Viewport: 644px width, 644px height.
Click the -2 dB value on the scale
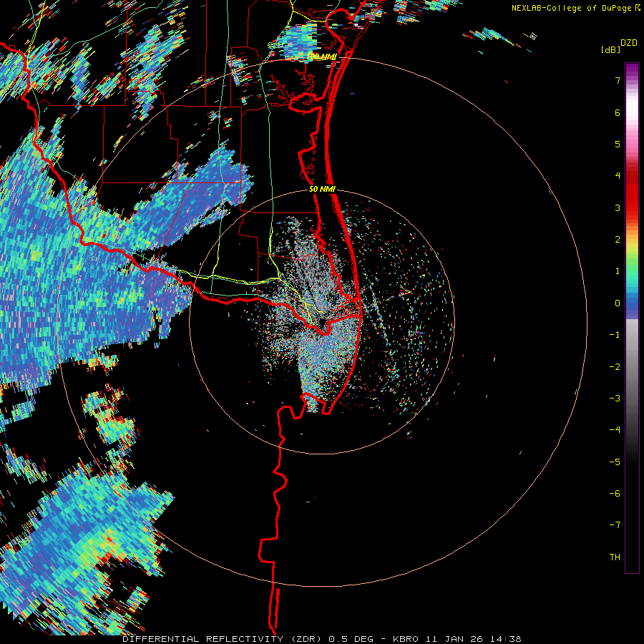point(615,367)
